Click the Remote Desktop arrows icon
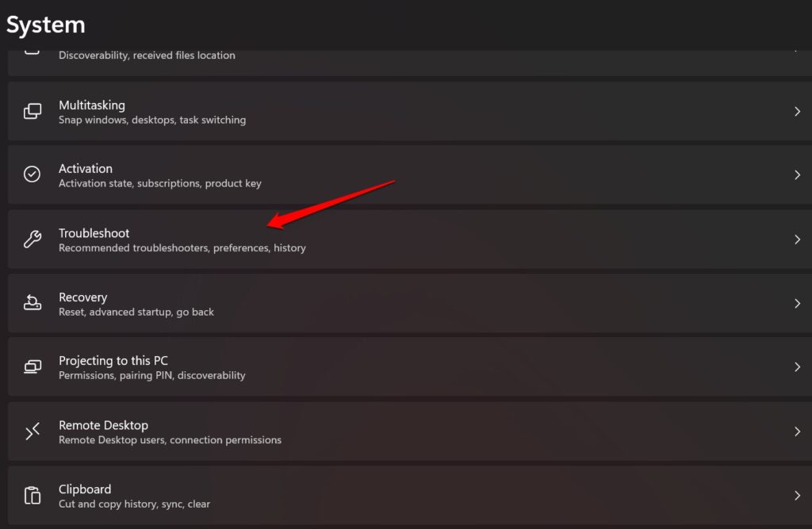This screenshot has width=812, height=529. click(x=32, y=431)
